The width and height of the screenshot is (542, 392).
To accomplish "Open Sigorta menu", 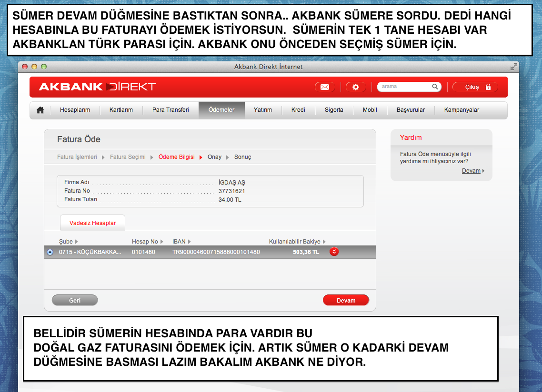I will coord(334,110).
